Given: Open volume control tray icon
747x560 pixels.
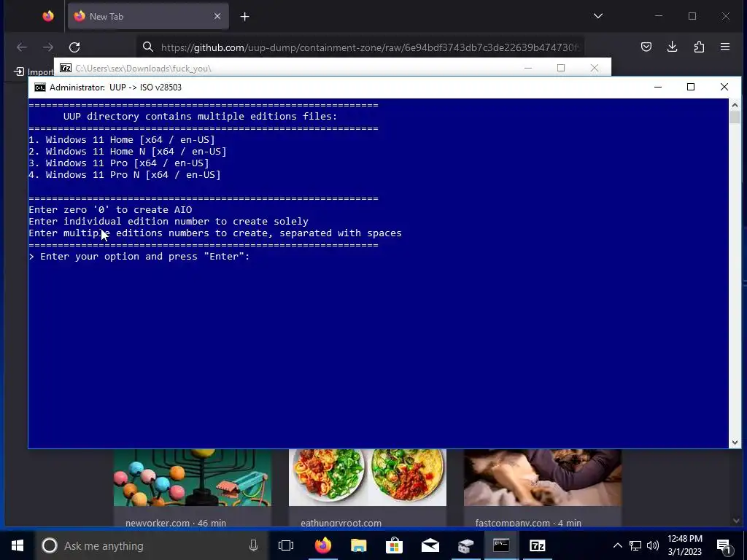Looking at the screenshot, I should [653, 545].
